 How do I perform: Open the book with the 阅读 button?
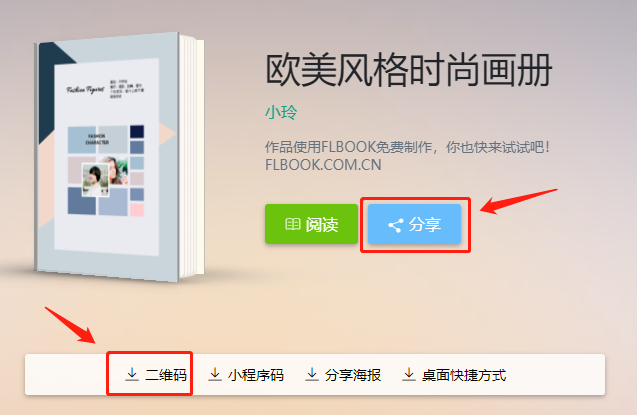click(x=311, y=224)
